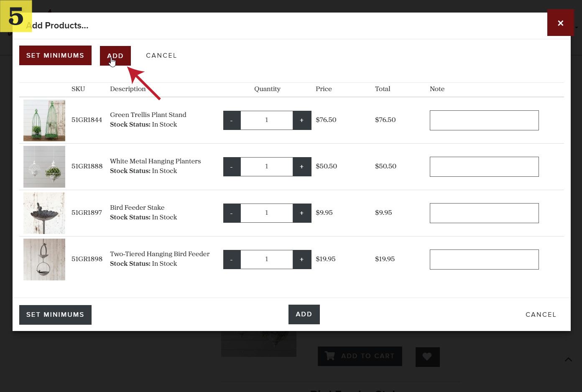Click the note field for Green Trellis Plant Stand
582x392 pixels.
[x=484, y=120]
